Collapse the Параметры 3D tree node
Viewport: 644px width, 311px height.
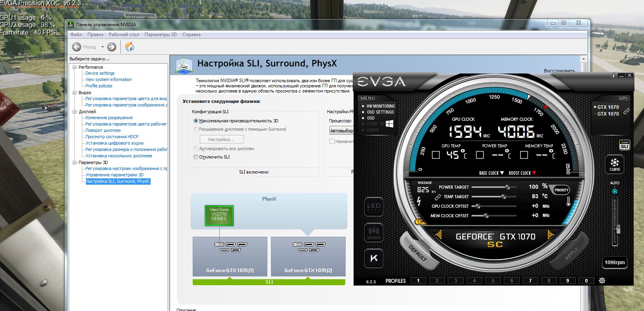pos(74,162)
